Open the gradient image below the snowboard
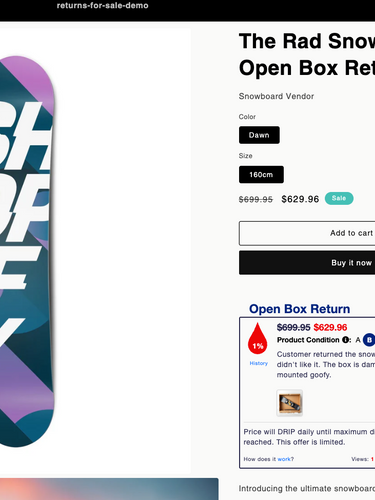 click(109, 489)
